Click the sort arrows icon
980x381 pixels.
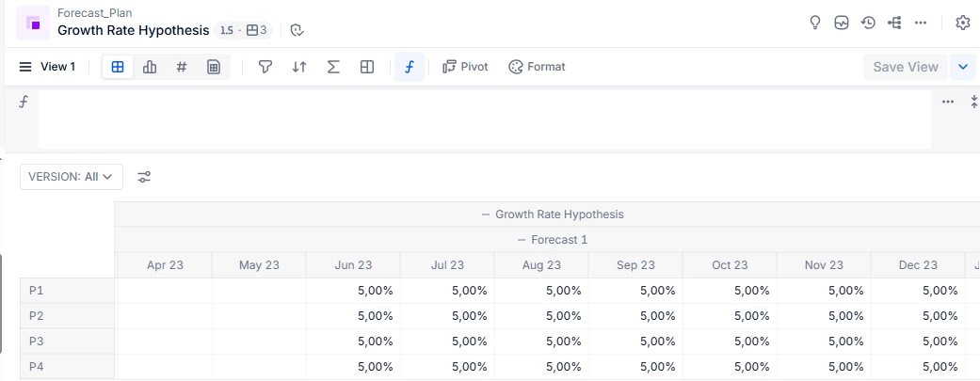point(299,67)
